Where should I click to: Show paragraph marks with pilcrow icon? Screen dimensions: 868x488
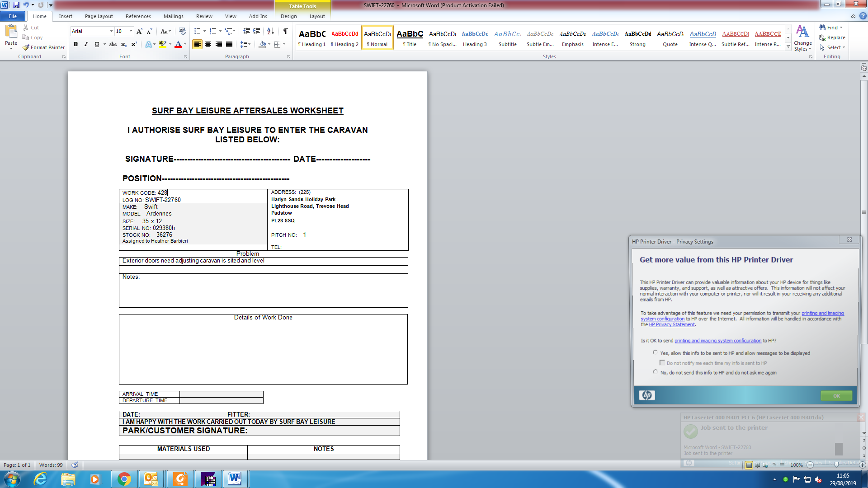(x=285, y=31)
